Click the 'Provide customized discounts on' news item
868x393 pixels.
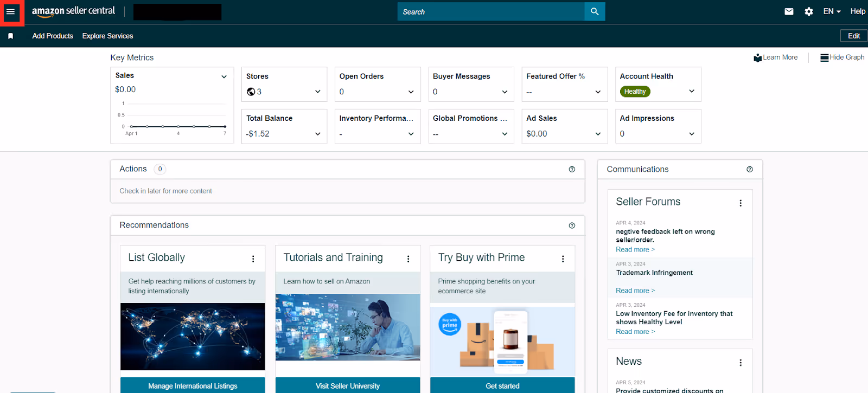(x=669, y=390)
